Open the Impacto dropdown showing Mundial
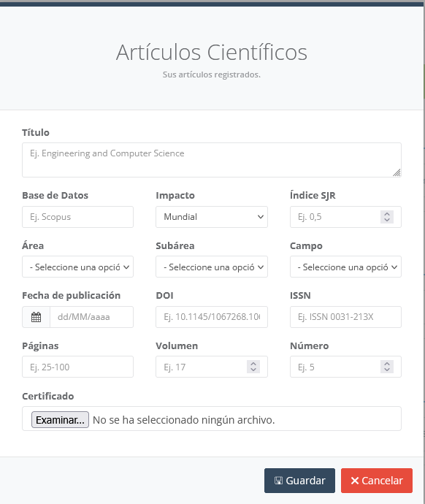 pyautogui.click(x=212, y=217)
